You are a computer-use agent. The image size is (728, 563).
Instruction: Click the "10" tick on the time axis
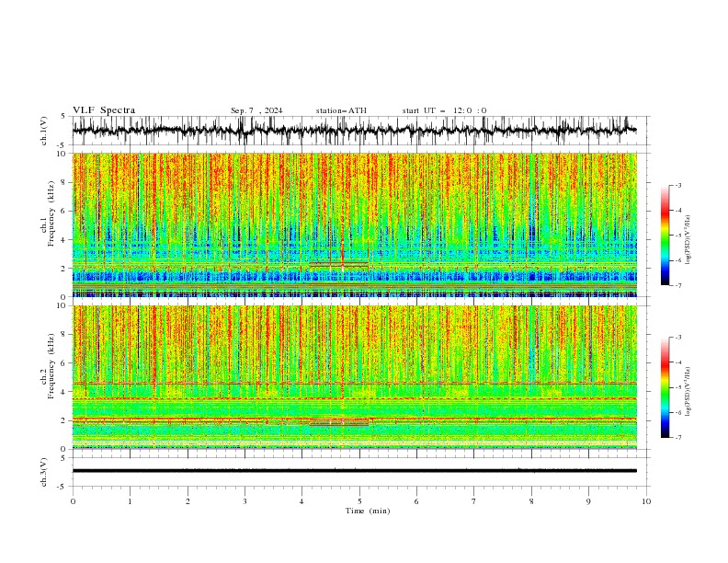tap(646, 501)
